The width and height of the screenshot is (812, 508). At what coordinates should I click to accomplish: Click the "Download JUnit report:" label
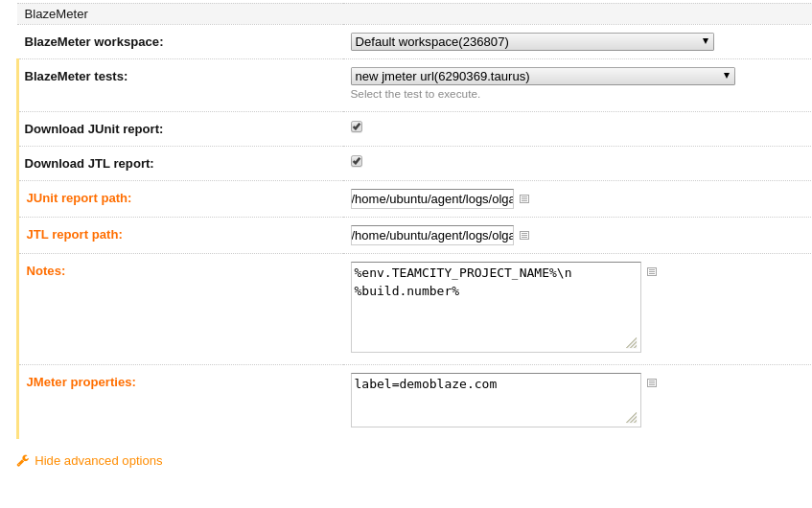(x=94, y=128)
